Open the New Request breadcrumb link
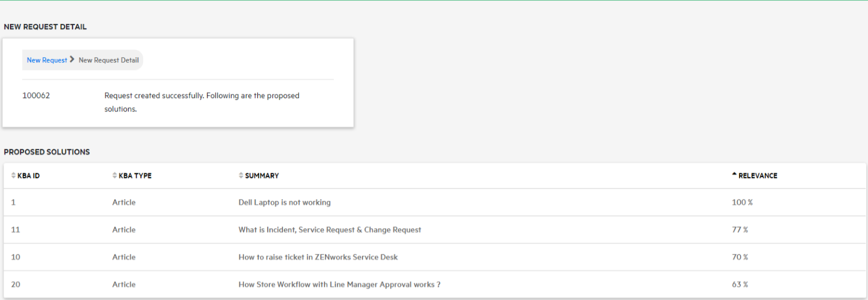The width and height of the screenshot is (868, 300). (47, 60)
